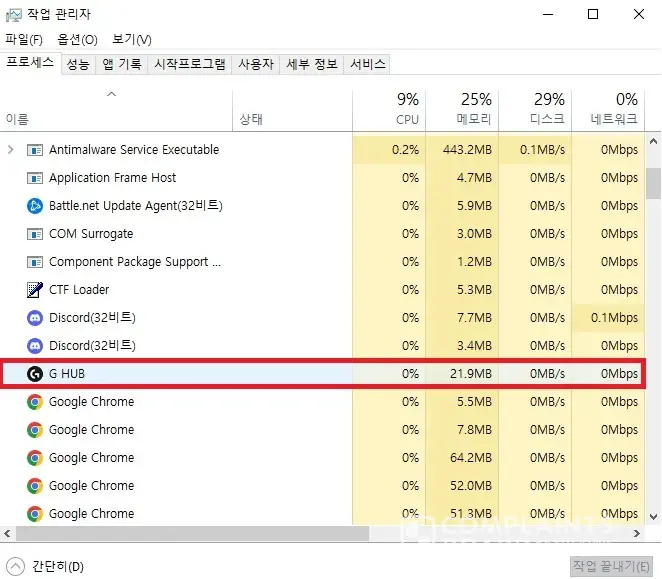The image size is (662, 579).
Task: Switch to the 서비스 tab
Action: [368, 64]
